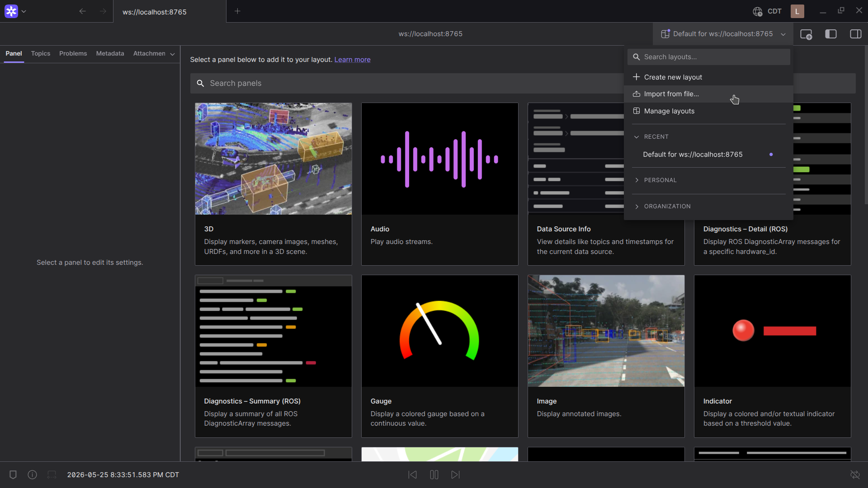Switch to the Topics tab

(x=41, y=53)
